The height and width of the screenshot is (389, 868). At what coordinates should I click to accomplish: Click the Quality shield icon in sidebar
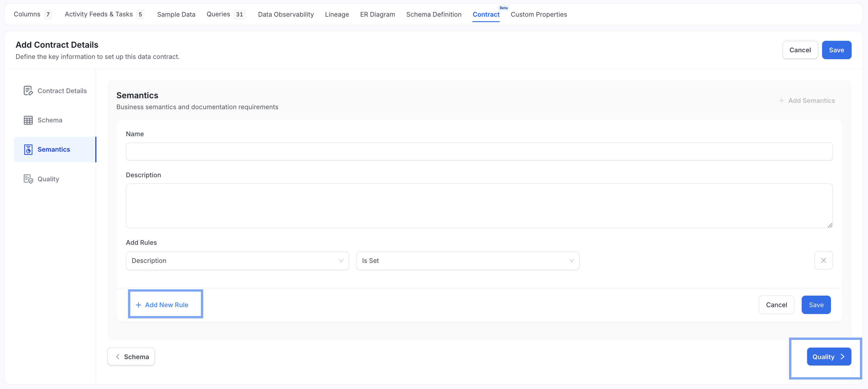pos(28,179)
